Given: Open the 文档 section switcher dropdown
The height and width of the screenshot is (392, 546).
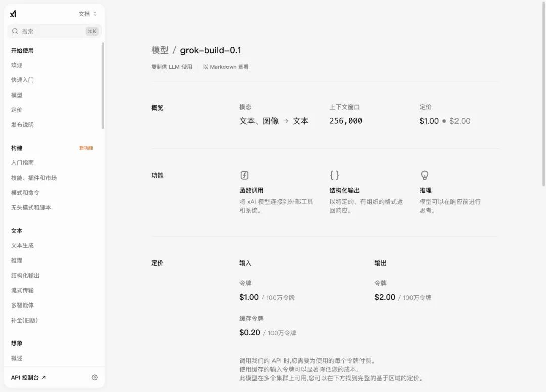Looking at the screenshot, I should click(87, 14).
